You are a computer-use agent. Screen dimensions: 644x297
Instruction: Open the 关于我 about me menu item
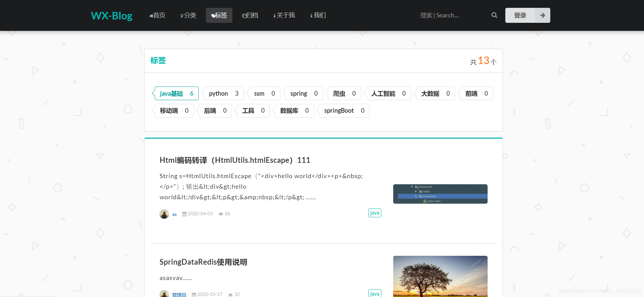point(284,15)
